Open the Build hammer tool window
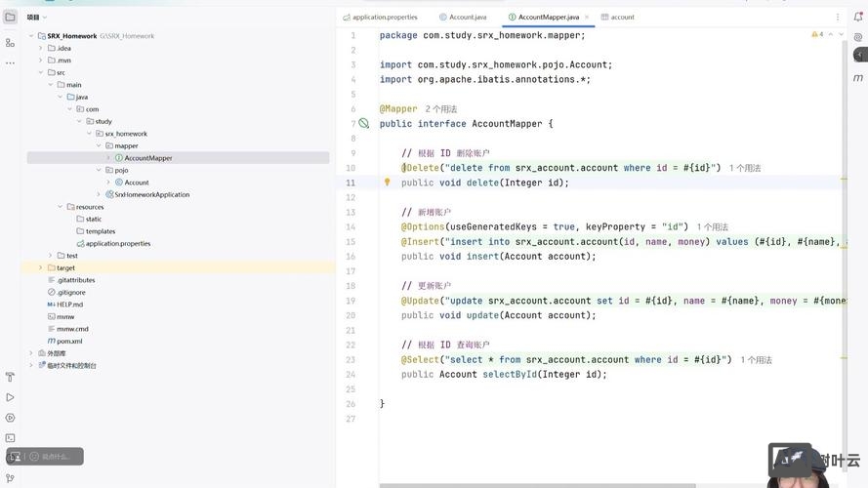Screen dimensions: 868x488 (10, 377)
